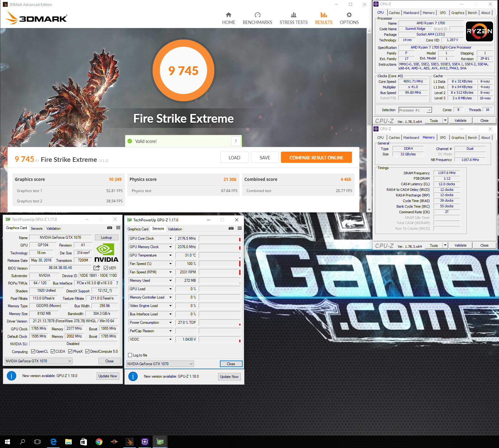499x448 pixels.
Task: Open the hamburger menu in left GPU-Z window
Action: tap(118, 228)
